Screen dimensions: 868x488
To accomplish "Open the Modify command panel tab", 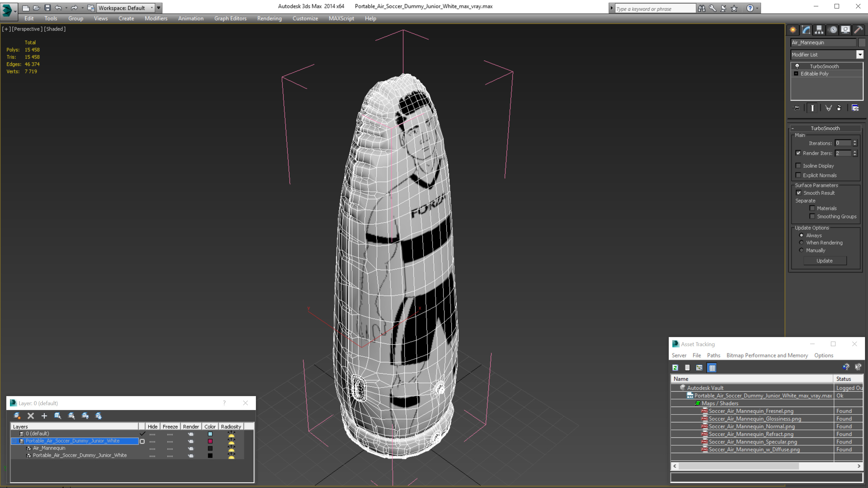I will [806, 30].
